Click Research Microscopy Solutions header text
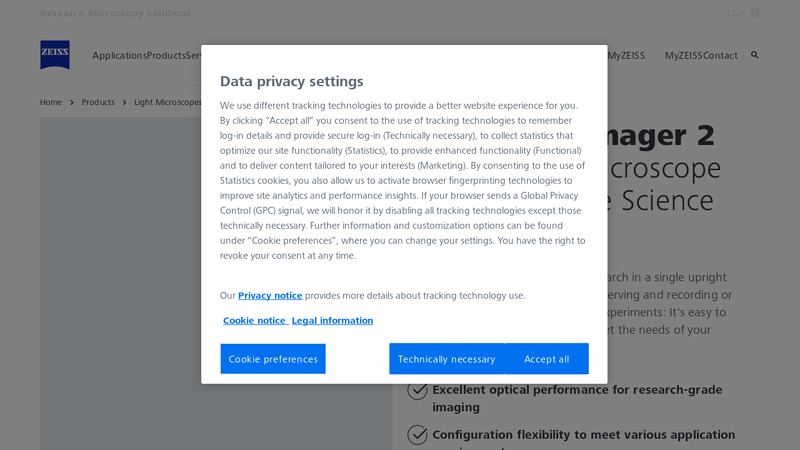Viewport: 800px width, 450px height. 115,13
